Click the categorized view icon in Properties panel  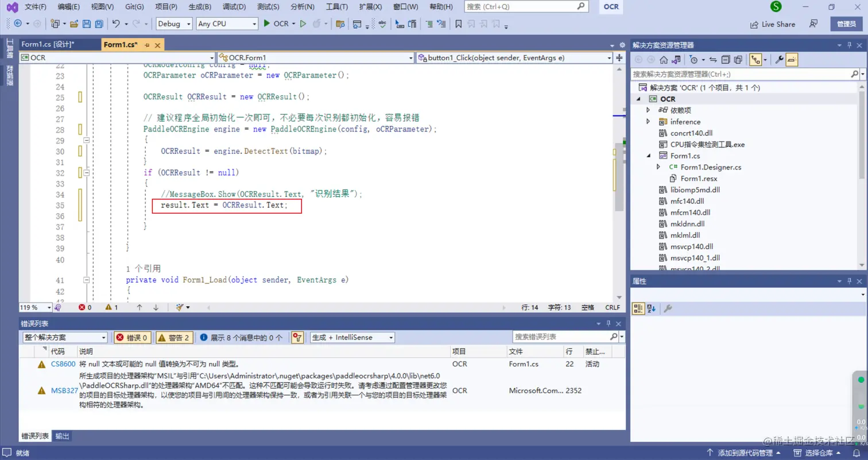[638, 308]
